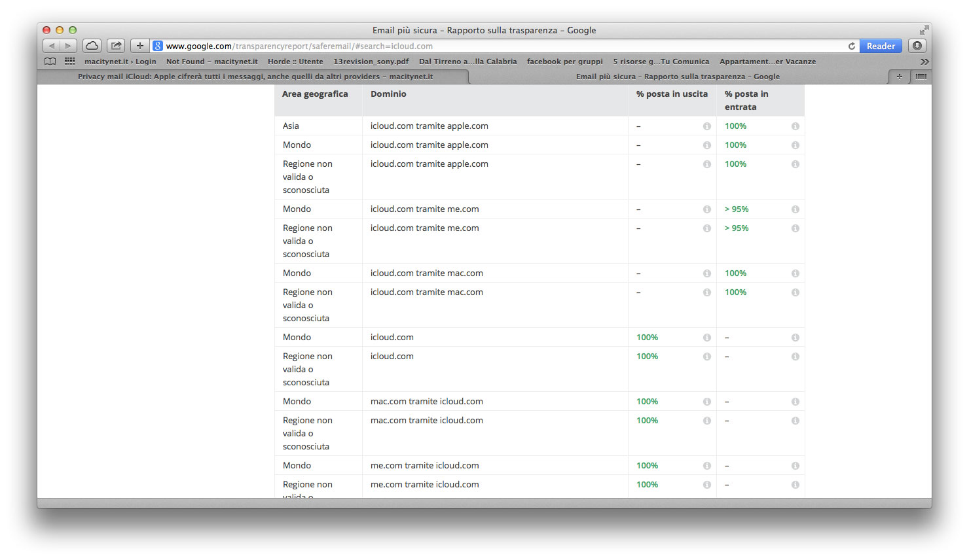Screen dimensions: 969x560
Task: Click the back navigation arrow
Action: point(52,46)
